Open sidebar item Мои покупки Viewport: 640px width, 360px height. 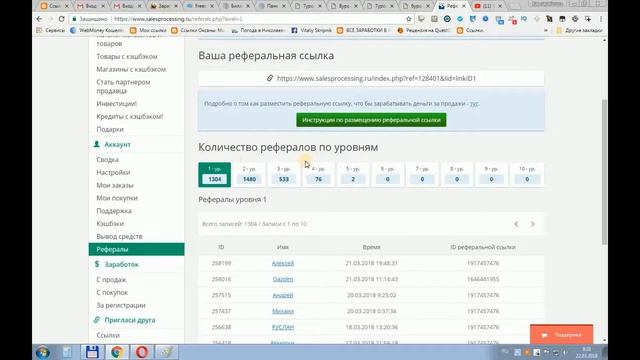coord(117,198)
